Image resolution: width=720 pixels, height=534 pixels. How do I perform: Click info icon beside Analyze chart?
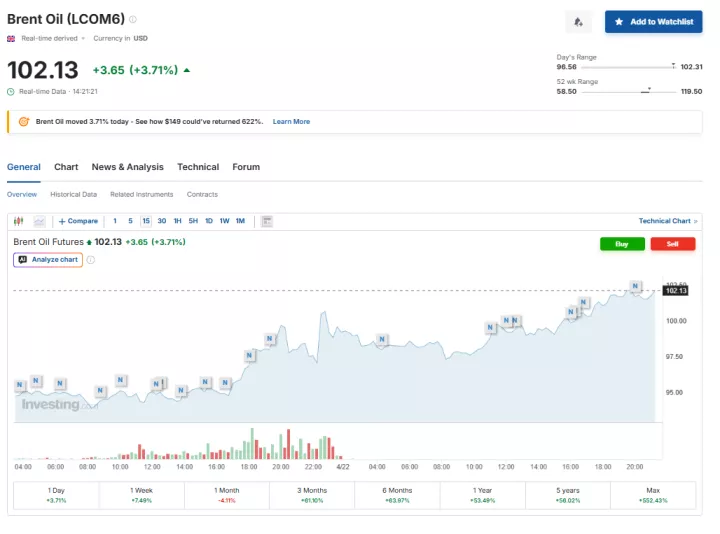pyautogui.click(x=90, y=260)
